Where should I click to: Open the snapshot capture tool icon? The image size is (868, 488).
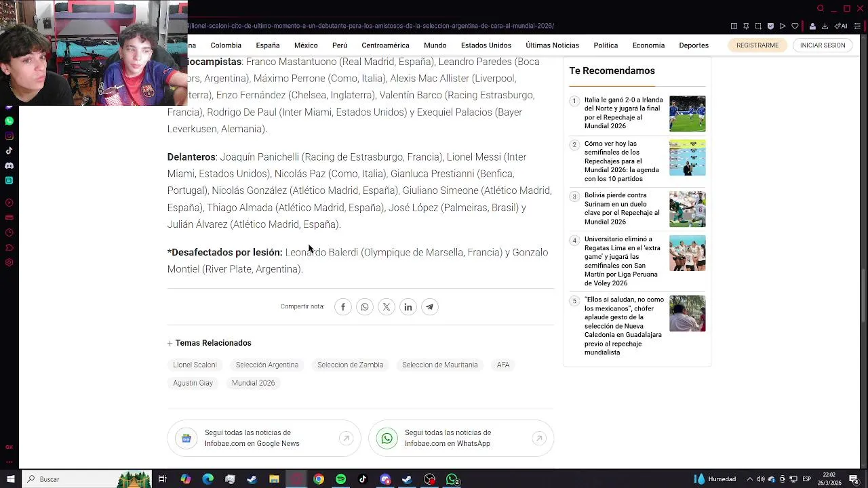[x=758, y=26]
